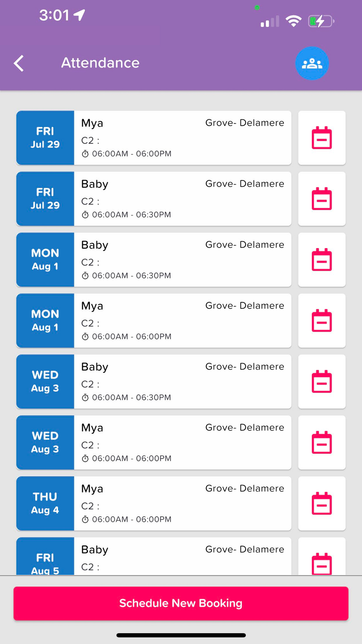The width and height of the screenshot is (362, 644).
Task: Tap the back arrow in the header
Action: pos(19,63)
